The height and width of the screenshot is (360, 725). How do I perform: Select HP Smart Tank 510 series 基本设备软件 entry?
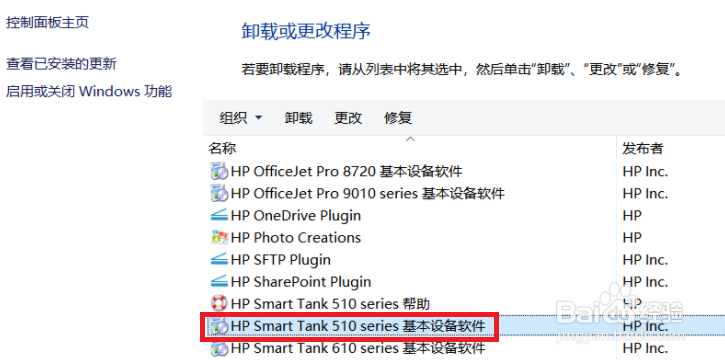click(350, 327)
